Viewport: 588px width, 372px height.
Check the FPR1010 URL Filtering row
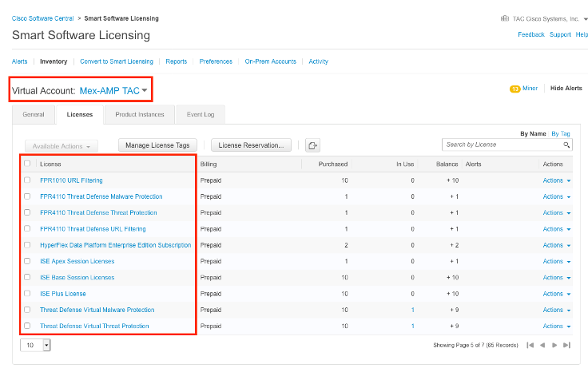click(27, 180)
